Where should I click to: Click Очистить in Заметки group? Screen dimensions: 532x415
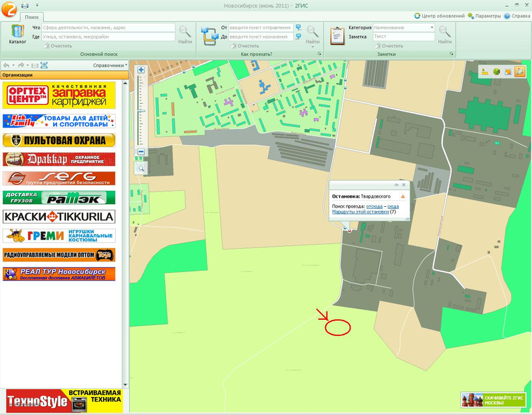click(390, 46)
